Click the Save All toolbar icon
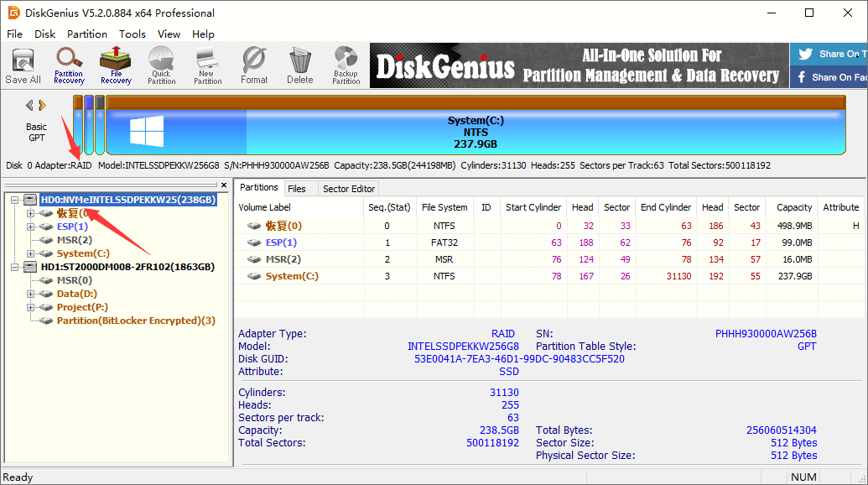 pyautogui.click(x=23, y=66)
